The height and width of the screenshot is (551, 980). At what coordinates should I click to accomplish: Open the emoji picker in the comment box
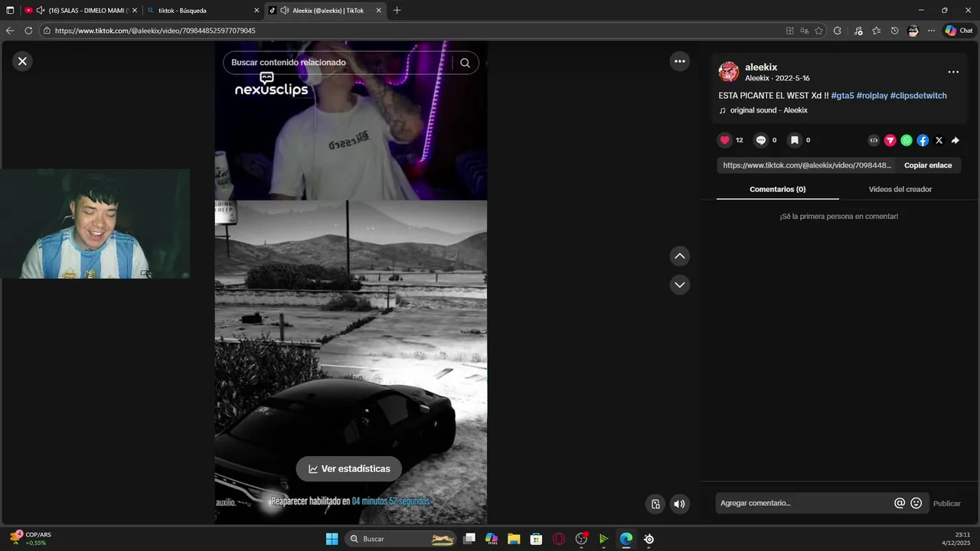pos(916,504)
